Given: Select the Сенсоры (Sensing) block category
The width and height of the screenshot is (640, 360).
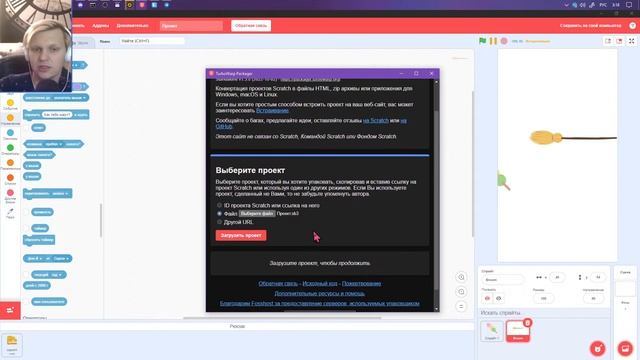Looking at the screenshot, I should click(10, 135).
